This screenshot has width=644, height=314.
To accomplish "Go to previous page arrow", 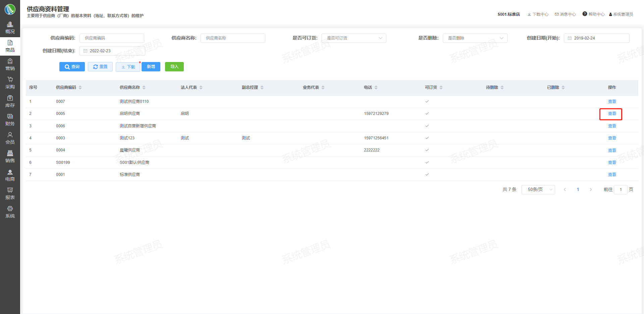I will click(565, 190).
